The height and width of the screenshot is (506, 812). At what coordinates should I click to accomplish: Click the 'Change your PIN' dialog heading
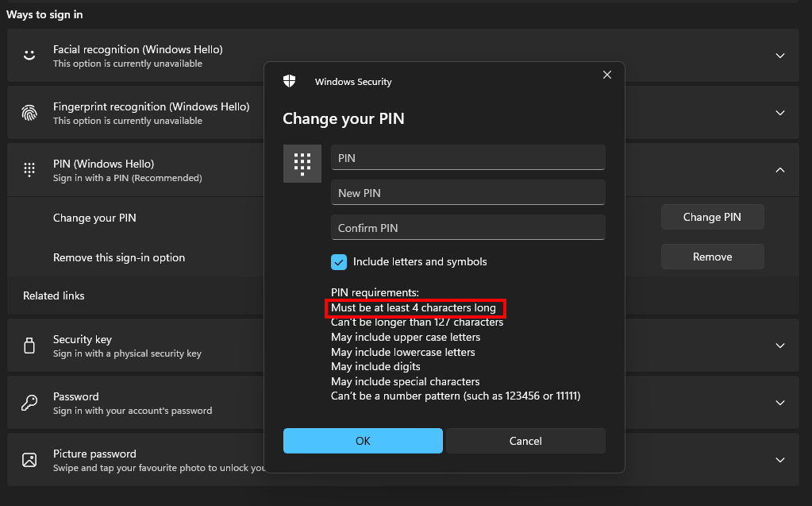coord(344,118)
